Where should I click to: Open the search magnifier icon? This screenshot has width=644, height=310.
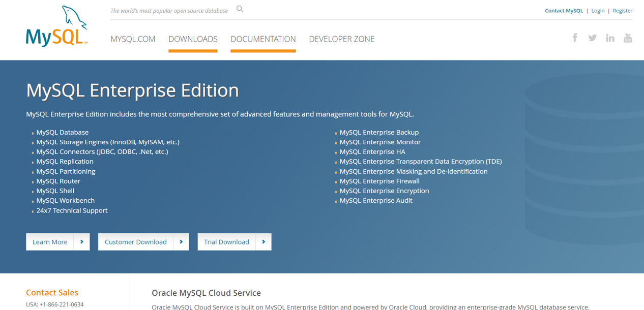(240, 9)
